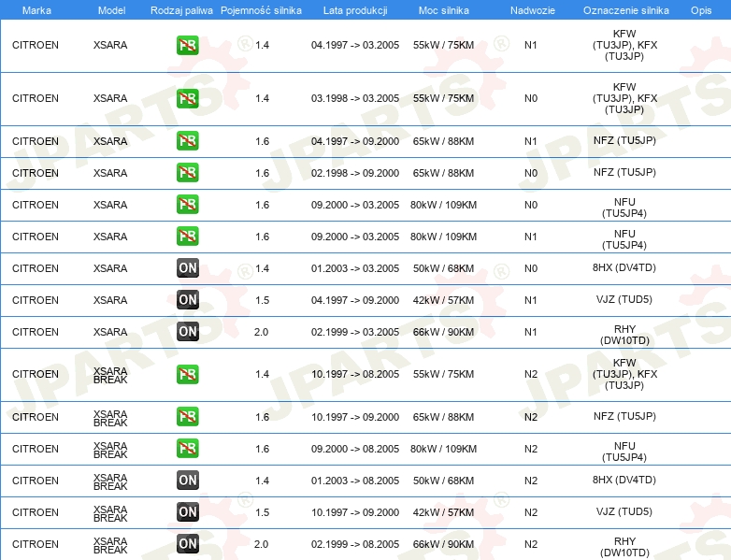Viewport: 731px width, 560px height.
Task: Select the date range 02.1999 -> 03.2005
Action: pyautogui.click(x=355, y=332)
